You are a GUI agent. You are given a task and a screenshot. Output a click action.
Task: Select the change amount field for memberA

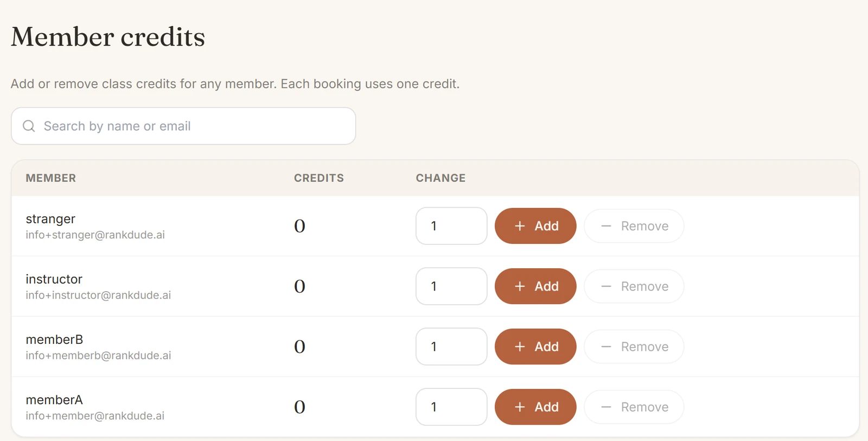coord(451,407)
